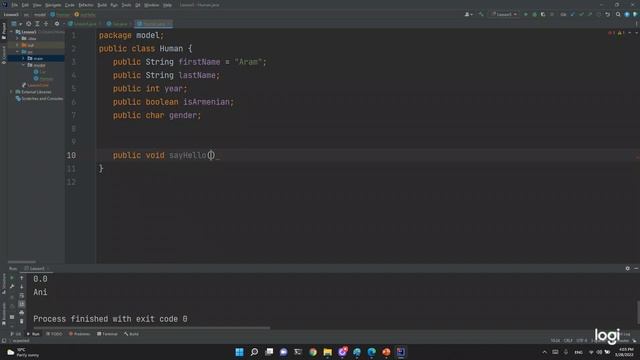Toggle scroll to end in Run console

[22, 304]
